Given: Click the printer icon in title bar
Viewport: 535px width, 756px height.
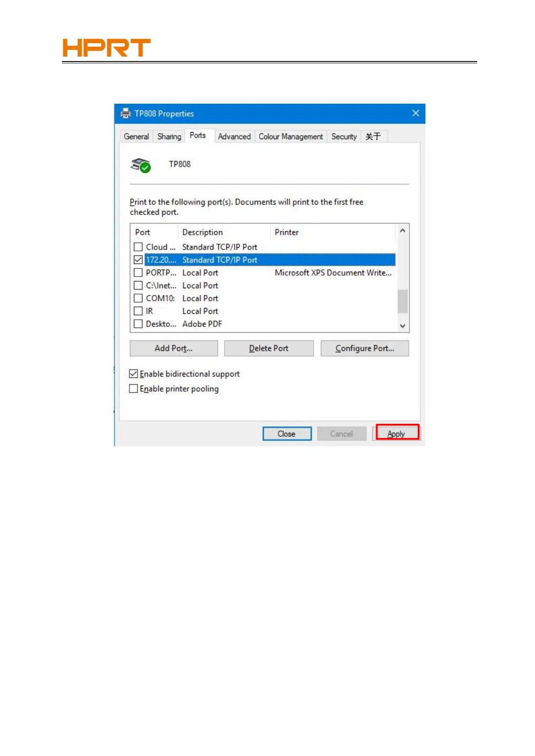Looking at the screenshot, I should pos(126,114).
